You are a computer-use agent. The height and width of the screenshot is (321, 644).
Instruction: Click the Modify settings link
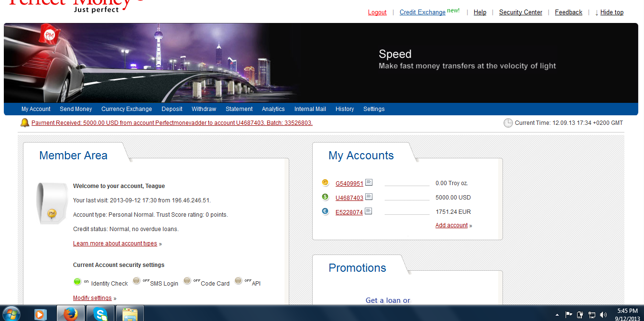tap(92, 298)
